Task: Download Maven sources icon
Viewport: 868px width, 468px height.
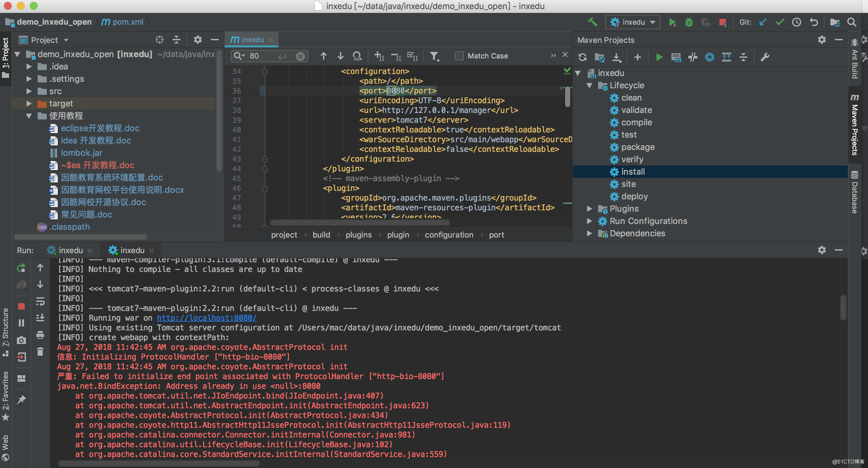Action: click(x=616, y=57)
